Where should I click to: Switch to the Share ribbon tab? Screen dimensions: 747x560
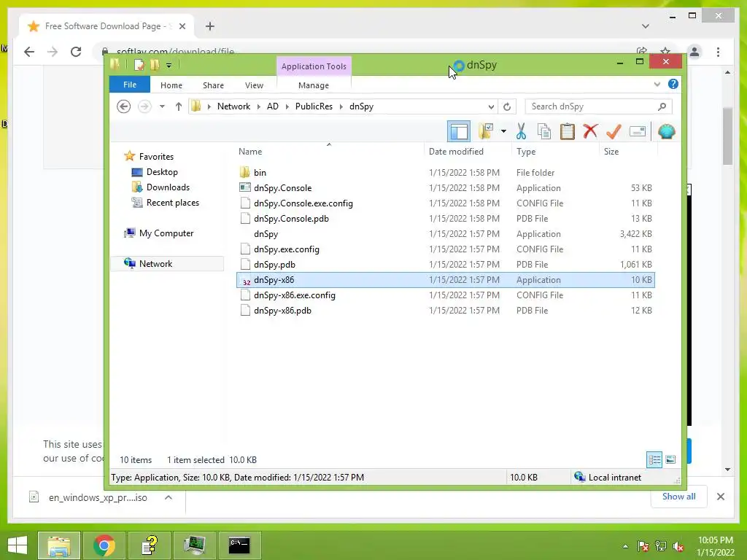[x=213, y=85]
